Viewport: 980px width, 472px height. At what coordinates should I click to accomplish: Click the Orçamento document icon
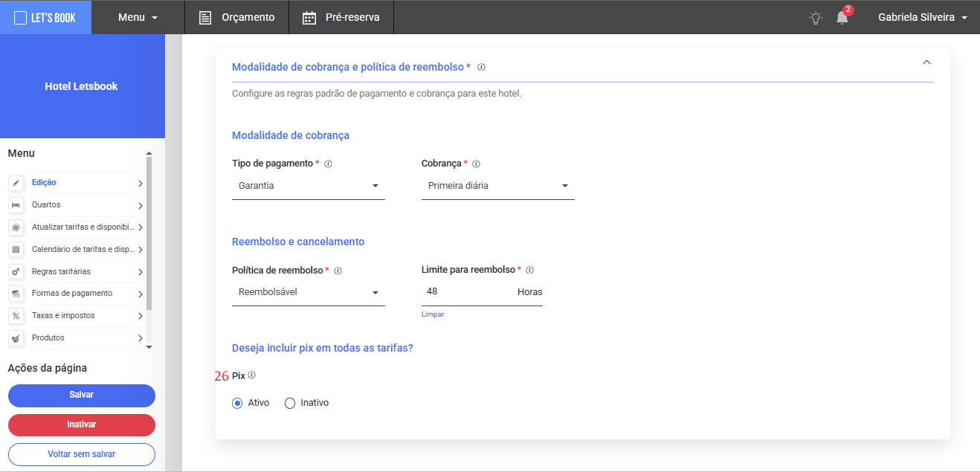click(205, 17)
